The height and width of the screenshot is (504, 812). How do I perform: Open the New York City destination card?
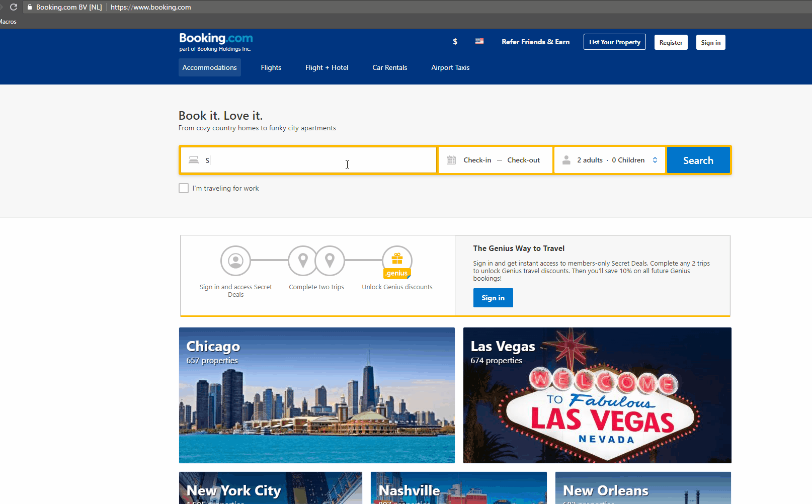(271, 488)
